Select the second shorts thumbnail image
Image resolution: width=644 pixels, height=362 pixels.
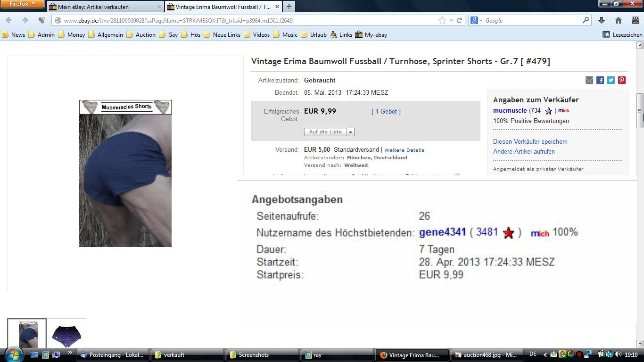tap(66, 334)
